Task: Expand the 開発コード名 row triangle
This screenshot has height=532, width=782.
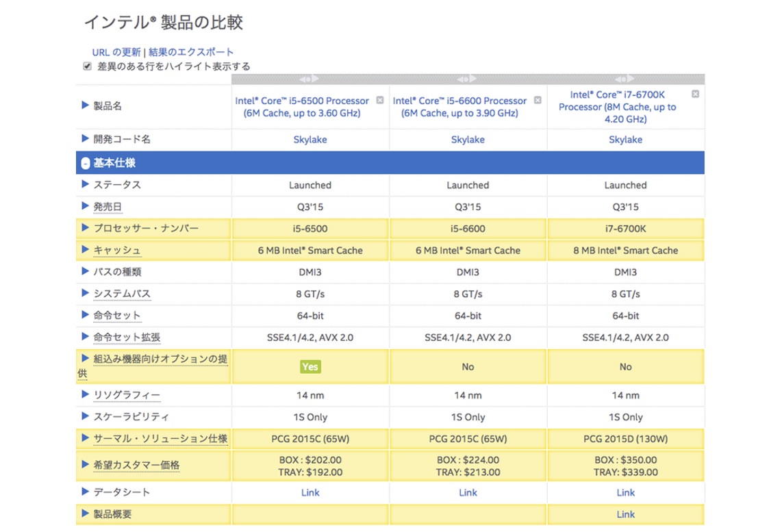Action: [86, 138]
